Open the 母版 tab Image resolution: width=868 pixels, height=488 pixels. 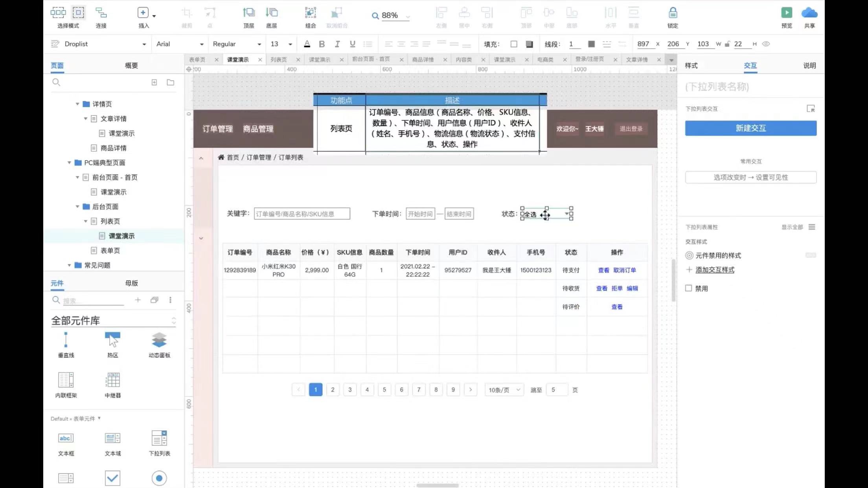(x=131, y=283)
